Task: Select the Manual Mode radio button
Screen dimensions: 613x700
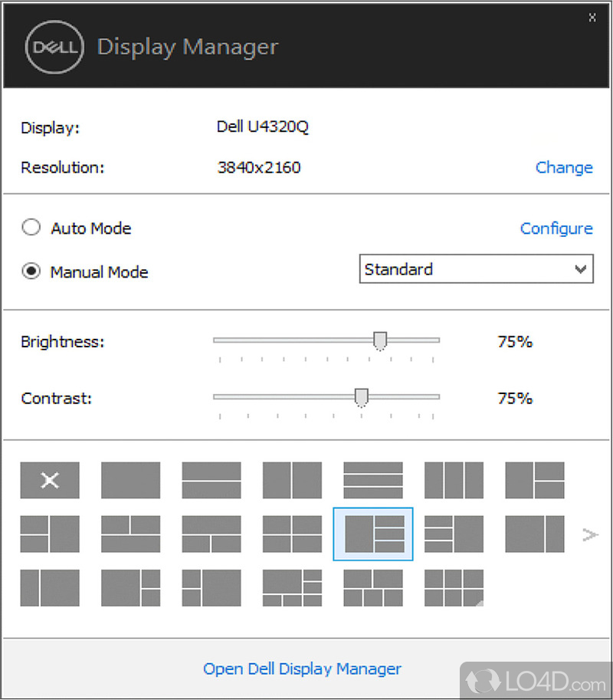Action: [x=31, y=271]
